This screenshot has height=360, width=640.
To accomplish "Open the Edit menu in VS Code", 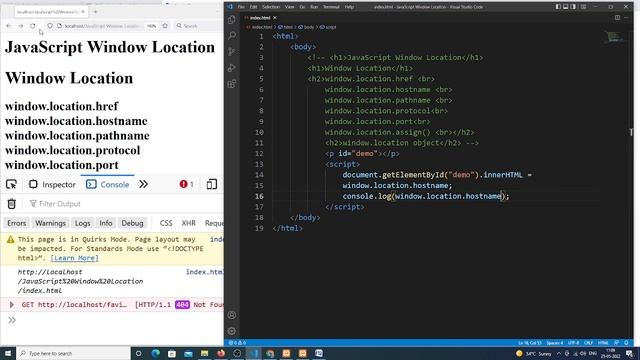I will pos(253,7).
